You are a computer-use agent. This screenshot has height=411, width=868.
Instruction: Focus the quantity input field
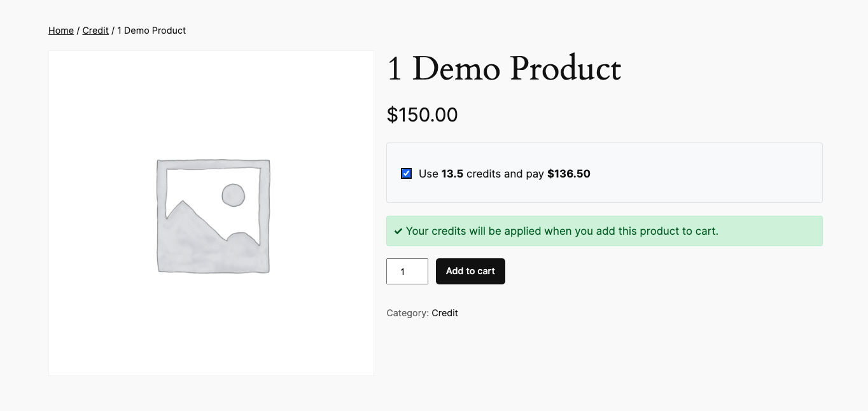(407, 272)
